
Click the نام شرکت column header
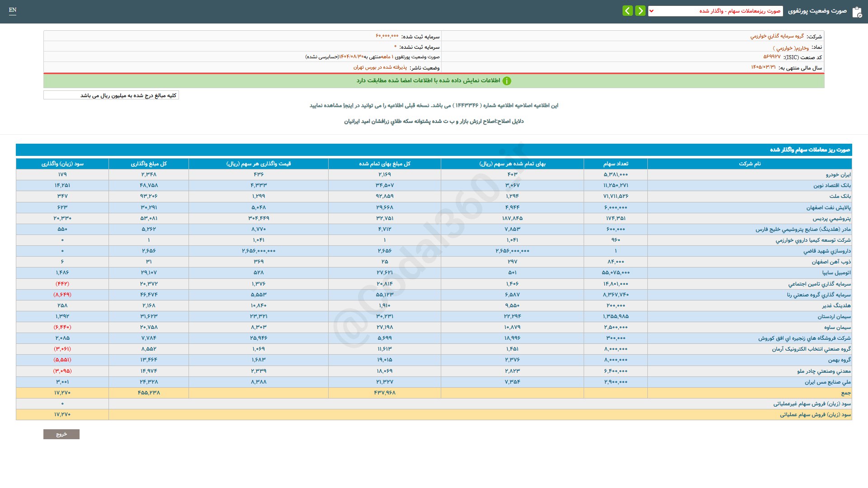click(x=750, y=164)
